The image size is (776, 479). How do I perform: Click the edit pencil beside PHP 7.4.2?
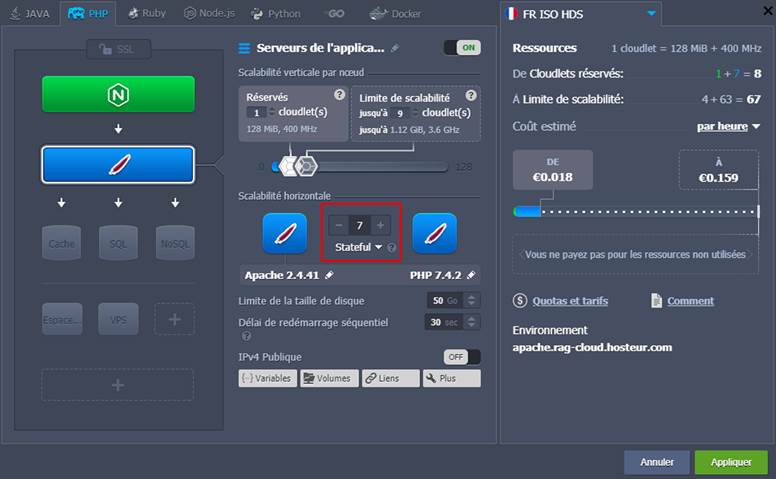pyautogui.click(x=471, y=275)
